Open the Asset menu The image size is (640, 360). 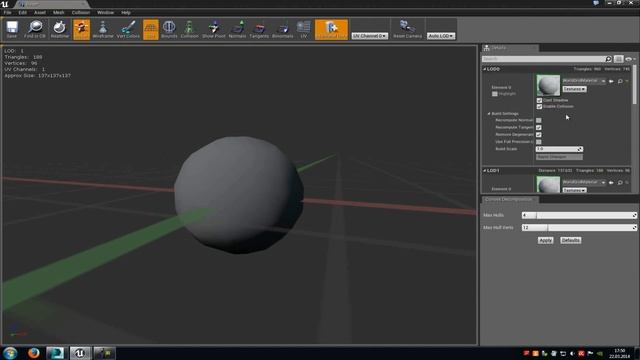click(x=40, y=13)
